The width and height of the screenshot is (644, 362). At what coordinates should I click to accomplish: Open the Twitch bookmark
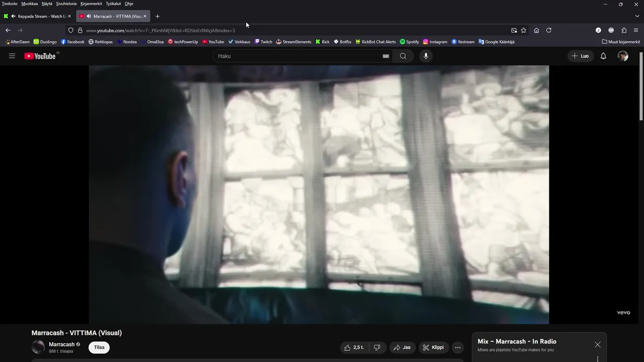coord(263,42)
